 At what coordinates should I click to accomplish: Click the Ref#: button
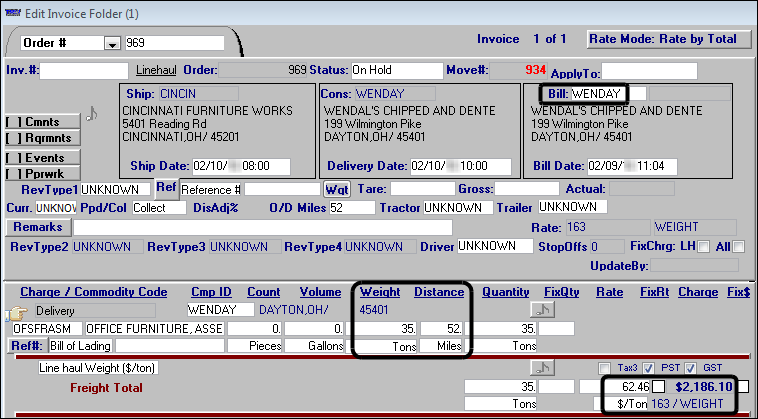coord(27,346)
